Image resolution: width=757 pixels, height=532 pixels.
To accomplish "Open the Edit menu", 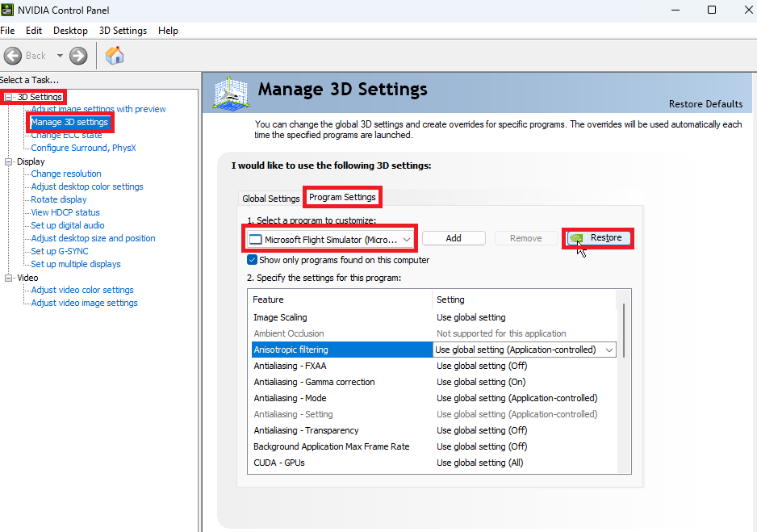I will tap(34, 31).
